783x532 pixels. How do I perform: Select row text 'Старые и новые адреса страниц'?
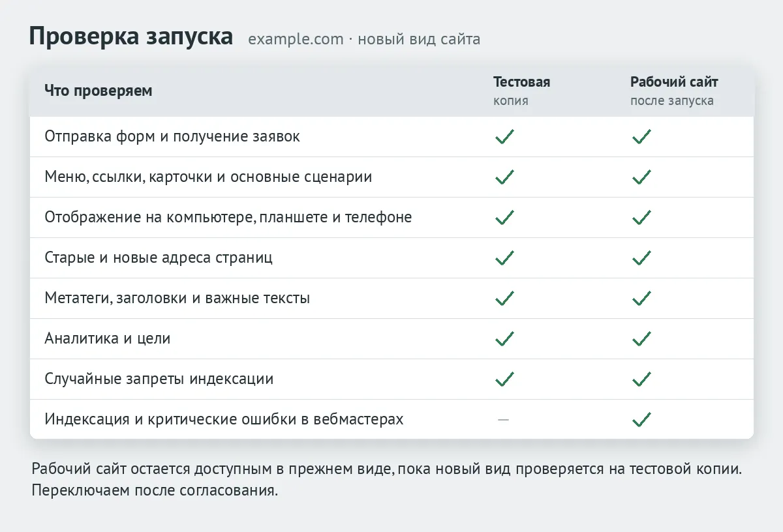pyautogui.click(x=159, y=258)
